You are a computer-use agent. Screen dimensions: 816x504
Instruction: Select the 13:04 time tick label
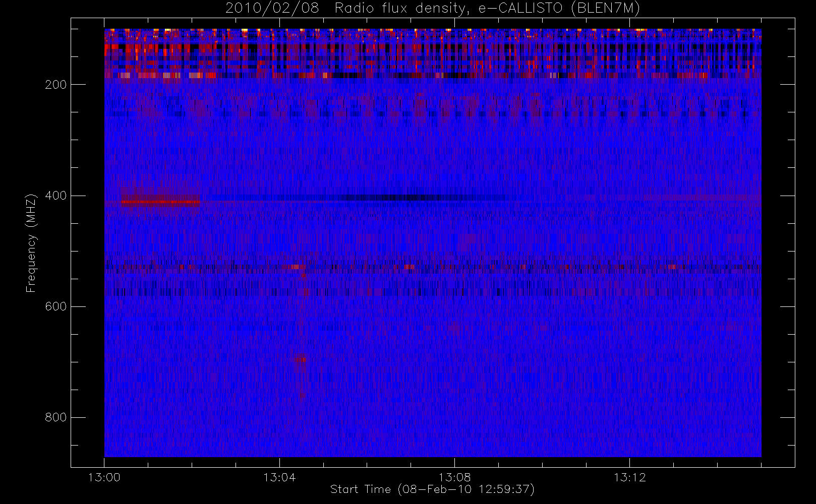279,477
